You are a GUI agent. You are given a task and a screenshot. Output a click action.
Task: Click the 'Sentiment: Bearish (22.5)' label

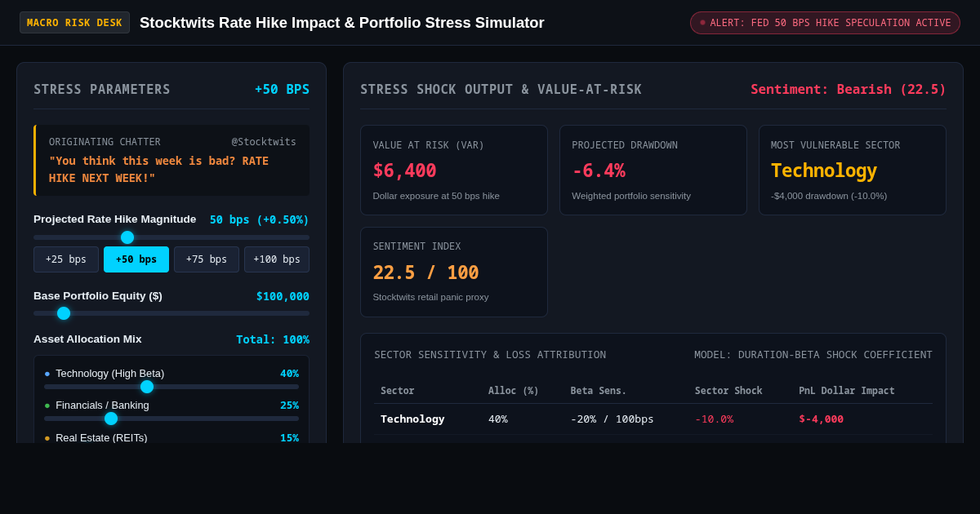(849, 90)
